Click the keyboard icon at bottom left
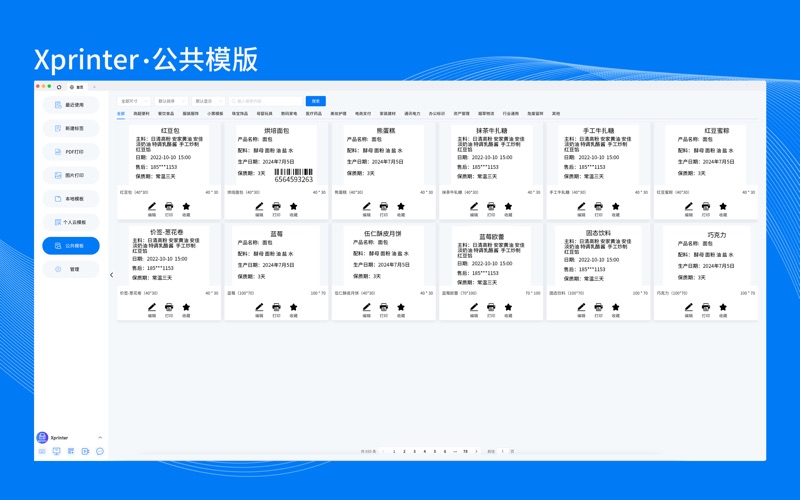 tap(42, 452)
